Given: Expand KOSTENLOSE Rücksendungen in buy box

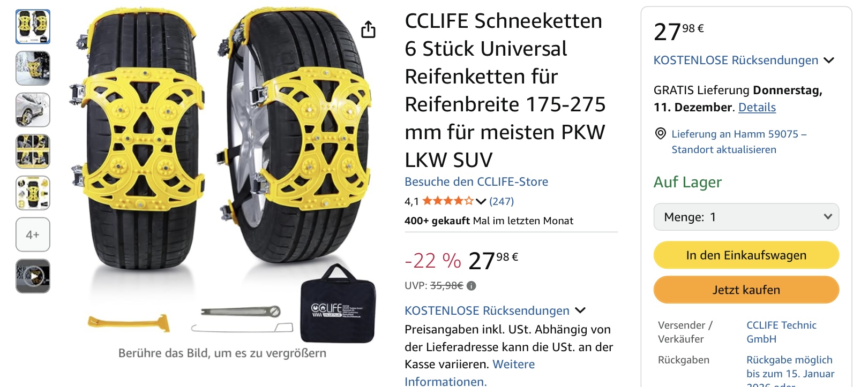Looking at the screenshot, I should 829,60.
